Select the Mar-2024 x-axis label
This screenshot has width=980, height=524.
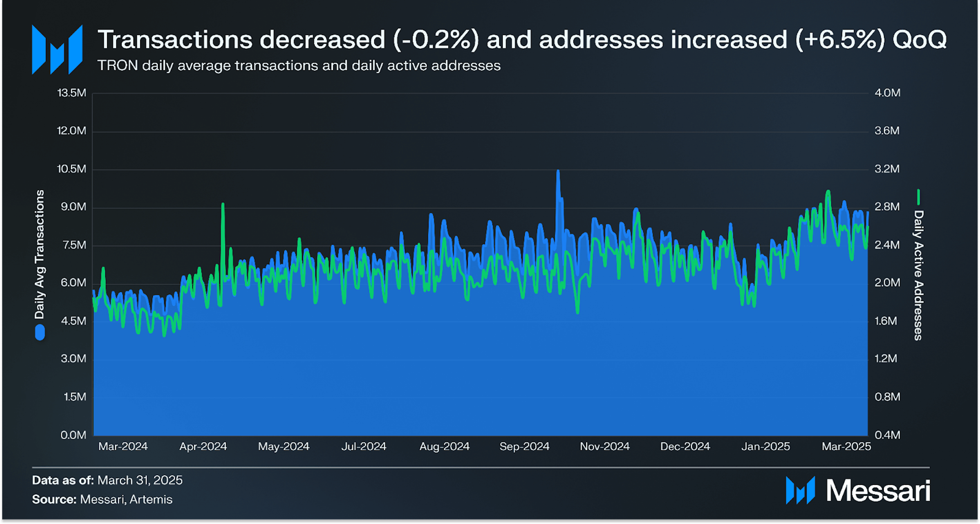pyautogui.click(x=123, y=447)
